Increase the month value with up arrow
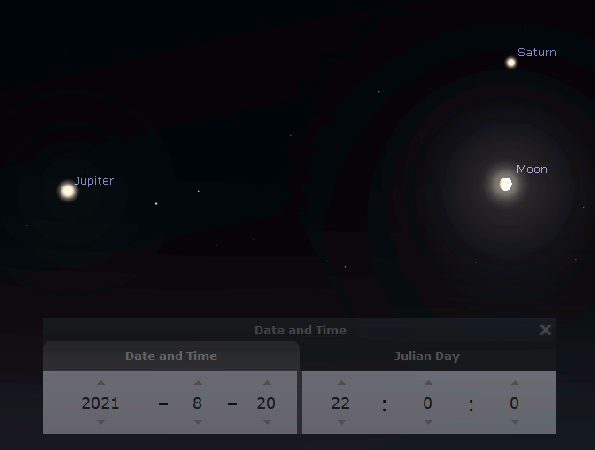 pos(198,383)
